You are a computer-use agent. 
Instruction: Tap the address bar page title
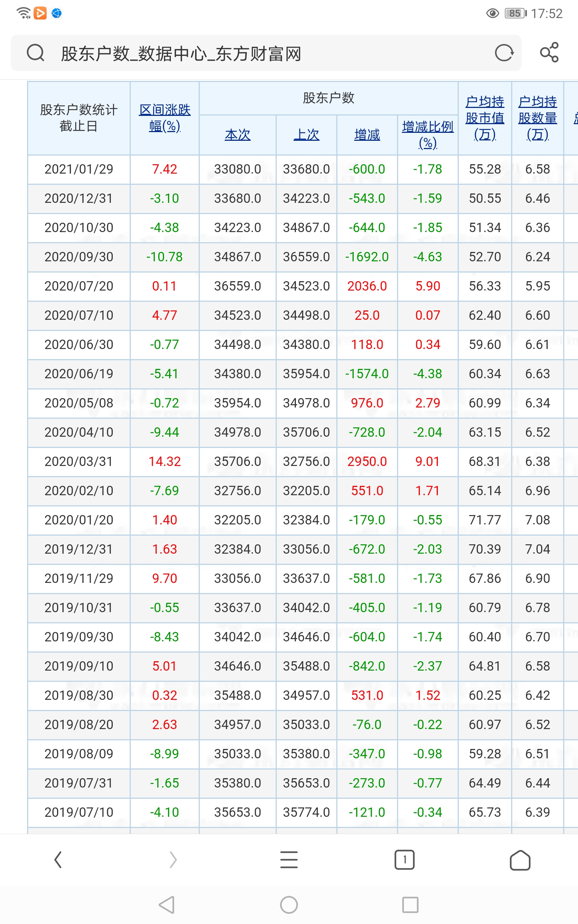tap(181, 53)
